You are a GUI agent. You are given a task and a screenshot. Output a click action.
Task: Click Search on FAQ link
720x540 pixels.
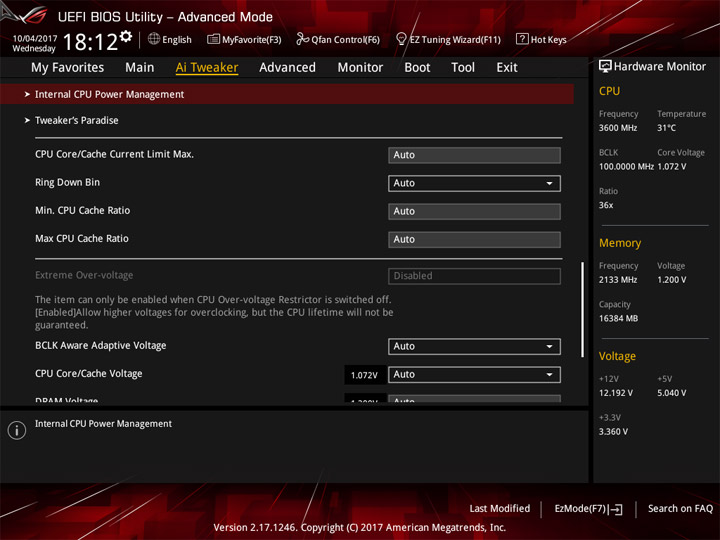click(x=680, y=508)
